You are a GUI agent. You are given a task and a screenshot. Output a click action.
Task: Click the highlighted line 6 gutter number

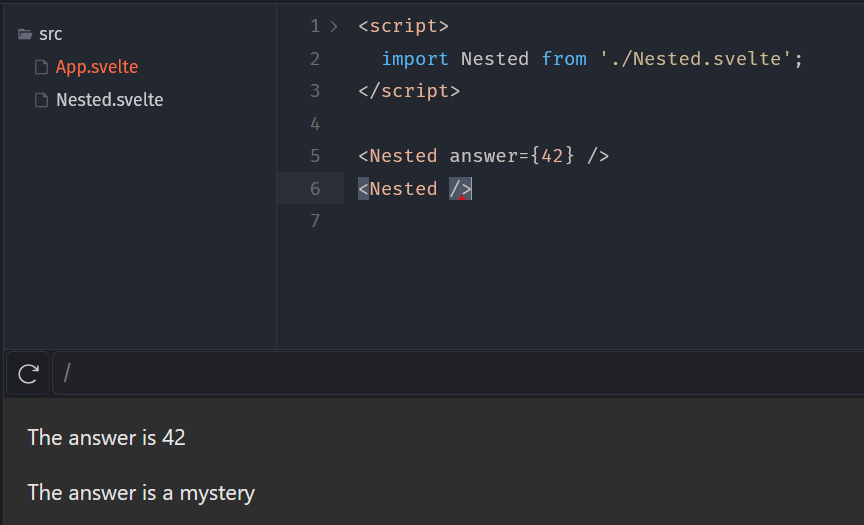(315, 189)
